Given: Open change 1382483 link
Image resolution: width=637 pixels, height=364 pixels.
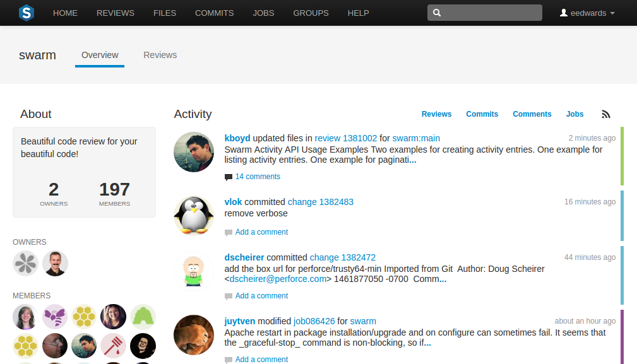Looking at the screenshot, I should [x=321, y=202].
